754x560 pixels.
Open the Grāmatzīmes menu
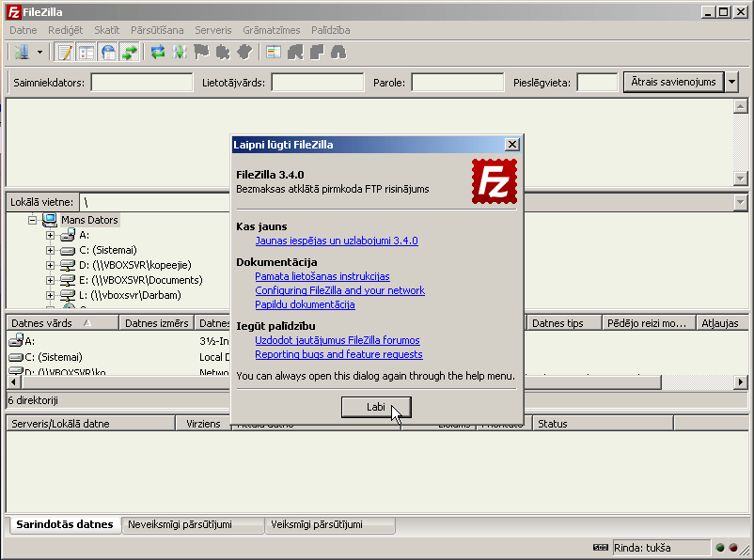pos(271,30)
